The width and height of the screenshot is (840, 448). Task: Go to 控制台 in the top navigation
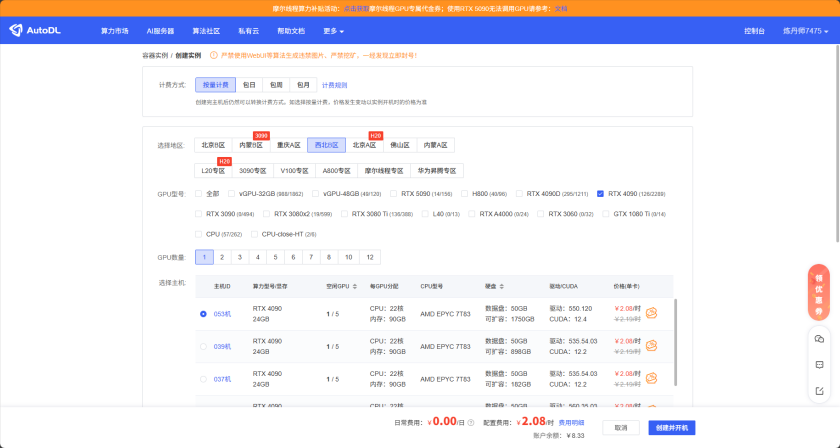pyautogui.click(x=754, y=31)
